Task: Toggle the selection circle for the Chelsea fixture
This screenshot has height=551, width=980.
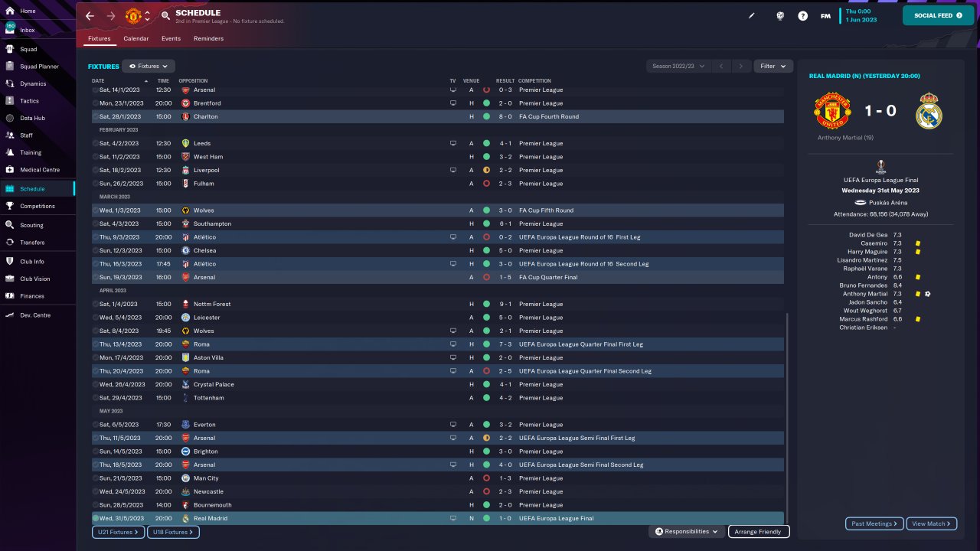Action: (x=96, y=251)
